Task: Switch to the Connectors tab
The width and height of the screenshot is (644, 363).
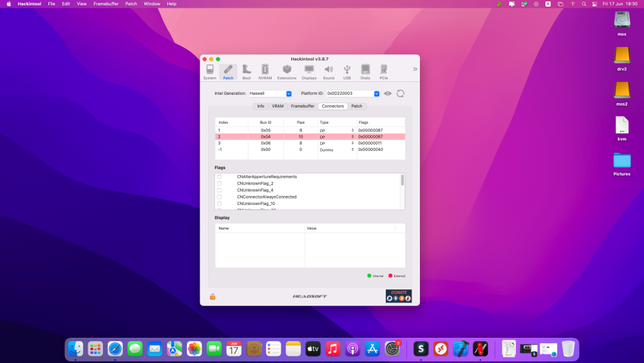Action: click(333, 106)
